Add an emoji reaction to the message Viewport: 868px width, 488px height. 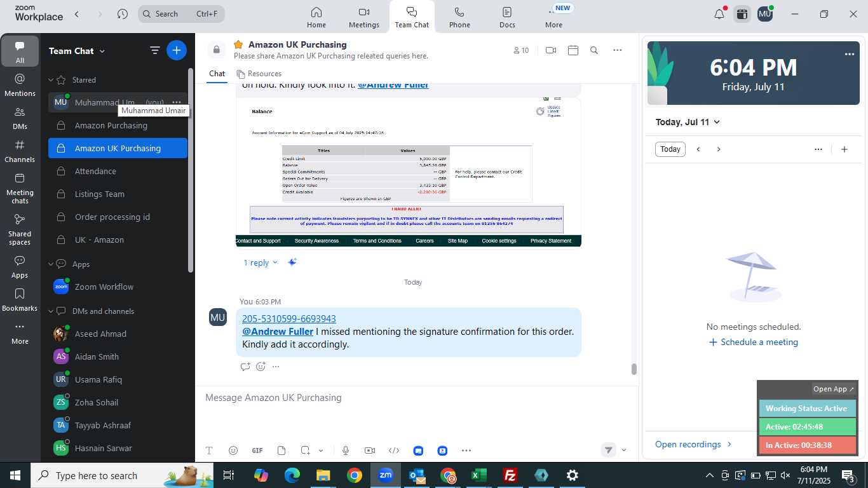click(x=261, y=366)
